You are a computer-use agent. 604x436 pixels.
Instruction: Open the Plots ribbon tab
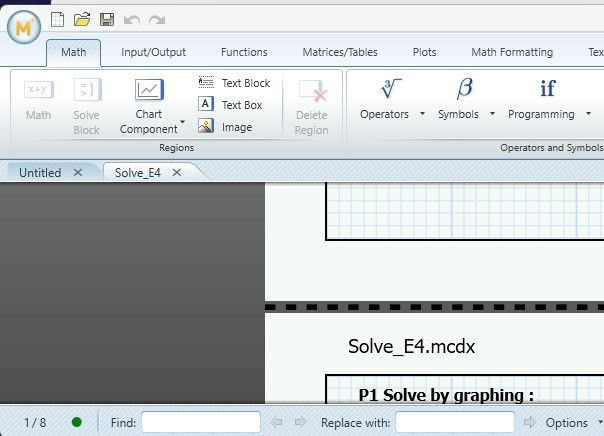(424, 52)
